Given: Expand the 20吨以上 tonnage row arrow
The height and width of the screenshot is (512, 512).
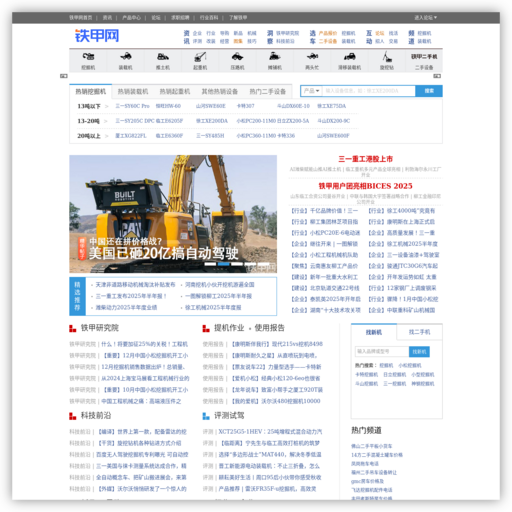Looking at the screenshot, I should click(107, 136).
